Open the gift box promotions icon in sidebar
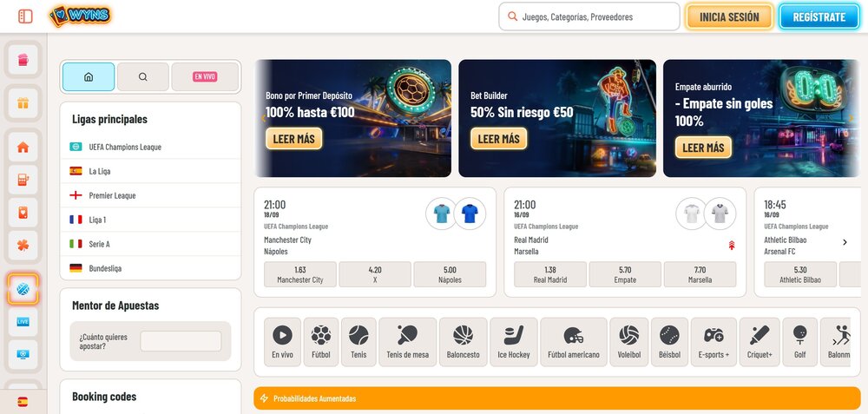 click(x=23, y=104)
